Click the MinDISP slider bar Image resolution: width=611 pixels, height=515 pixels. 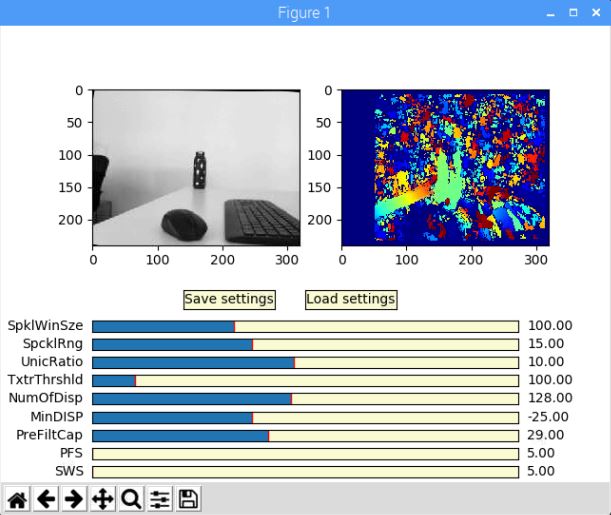[x=305, y=417]
